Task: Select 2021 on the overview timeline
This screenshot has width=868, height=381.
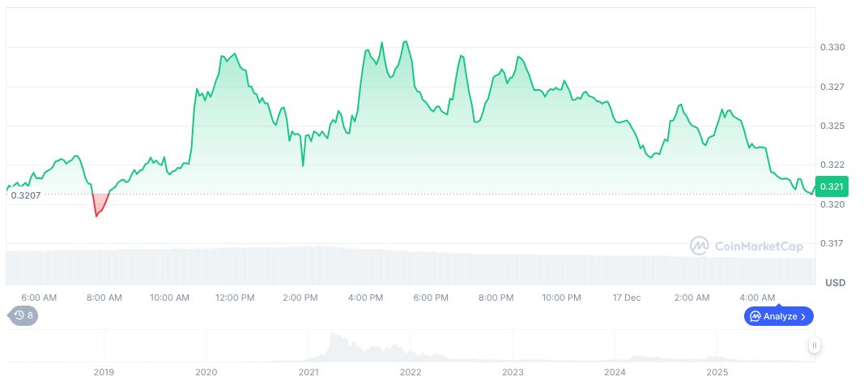Action: [308, 372]
